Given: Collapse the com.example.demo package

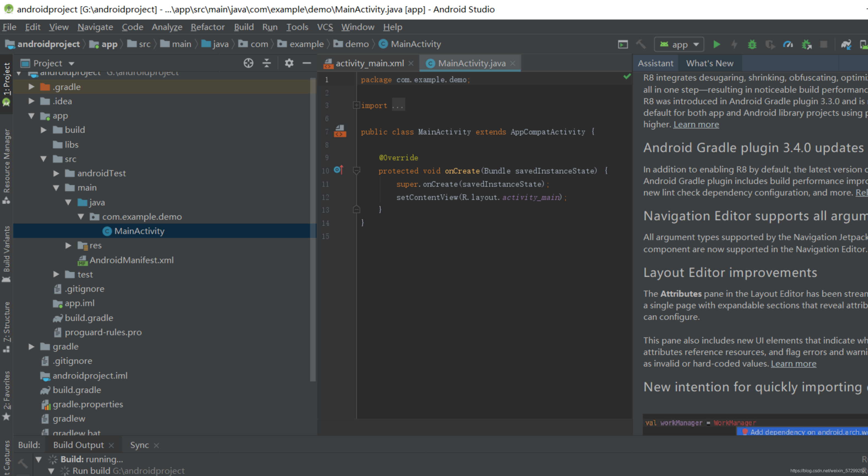Looking at the screenshot, I should [x=81, y=216].
